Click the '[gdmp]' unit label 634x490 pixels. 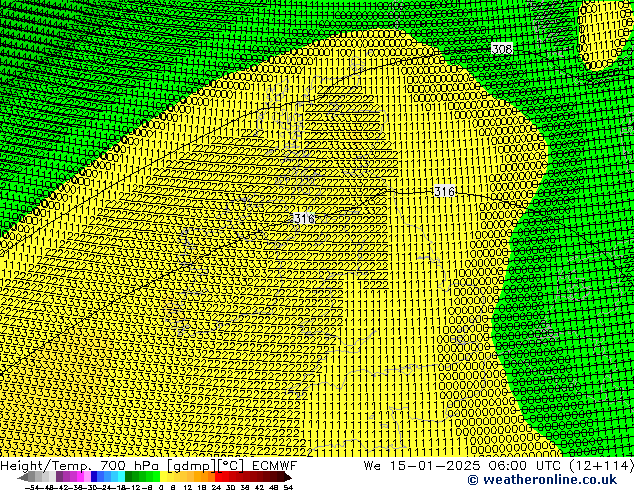(x=192, y=466)
